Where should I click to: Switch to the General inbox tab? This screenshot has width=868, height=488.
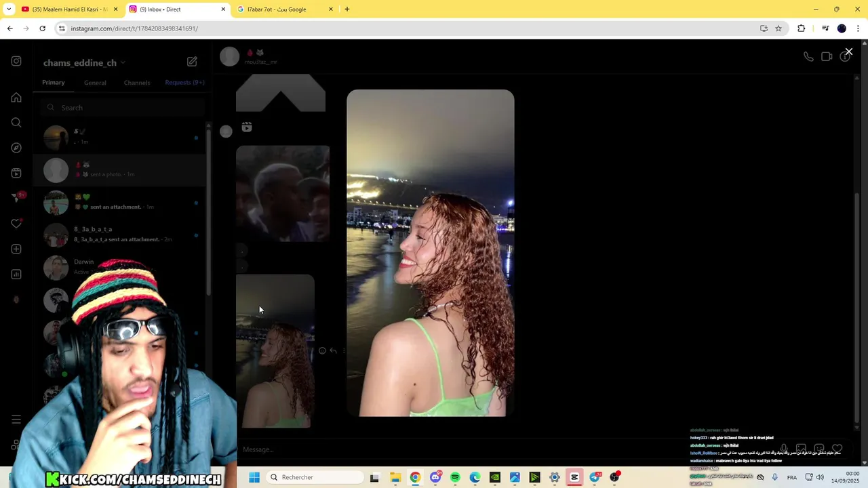coord(95,83)
